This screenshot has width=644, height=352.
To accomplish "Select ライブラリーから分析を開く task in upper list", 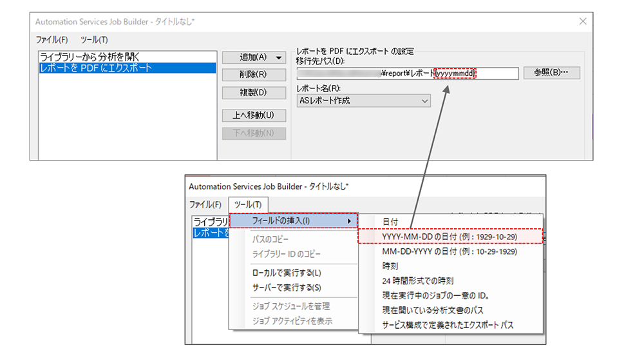I will tap(128, 57).
